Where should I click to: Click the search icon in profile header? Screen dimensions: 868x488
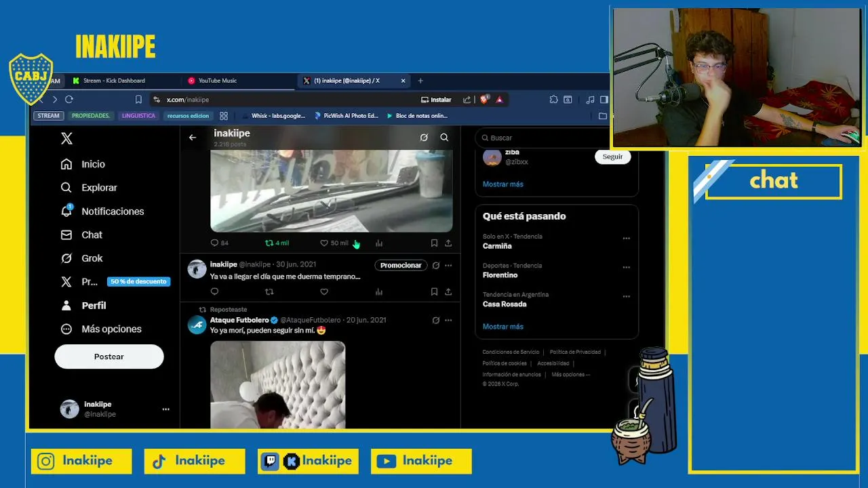pyautogui.click(x=444, y=138)
